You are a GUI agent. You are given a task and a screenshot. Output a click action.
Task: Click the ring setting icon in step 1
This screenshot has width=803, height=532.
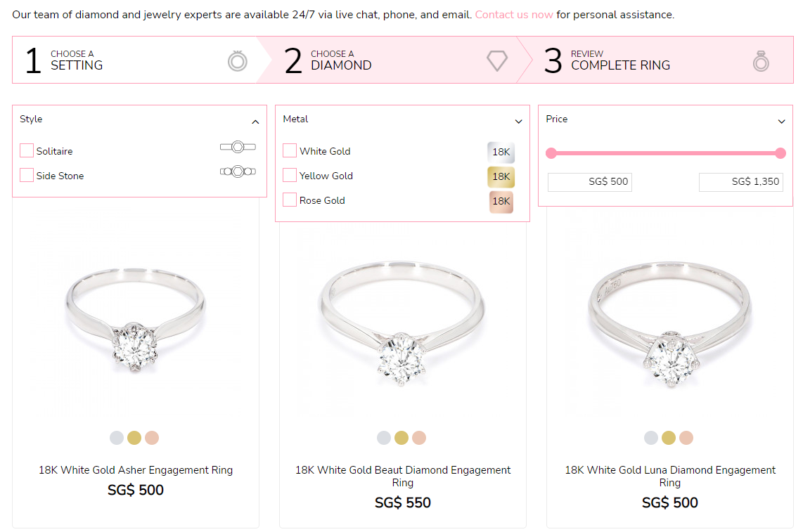coord(238,61)
